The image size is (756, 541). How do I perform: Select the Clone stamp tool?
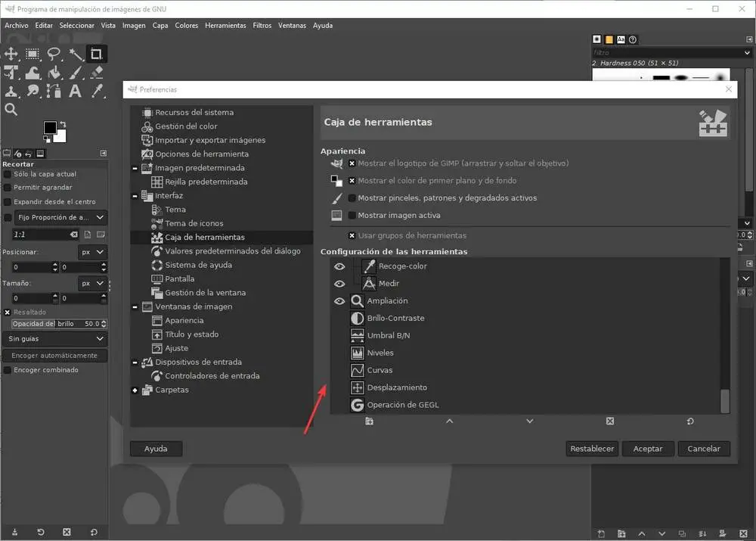coord(11,91)
